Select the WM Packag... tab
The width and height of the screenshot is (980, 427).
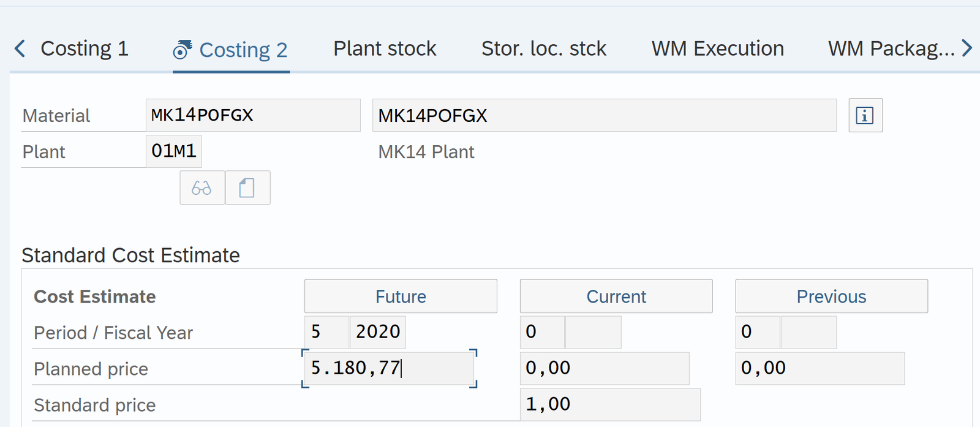pos(891,48)
